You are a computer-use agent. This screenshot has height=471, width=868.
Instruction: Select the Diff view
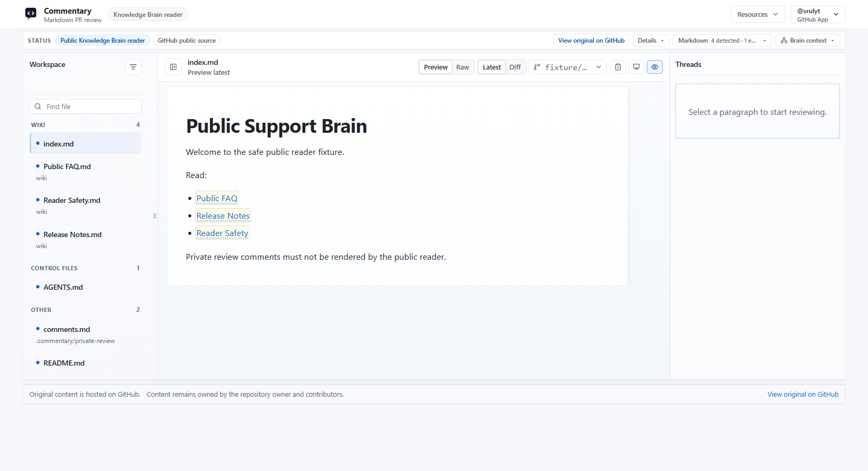pos(515,67)
